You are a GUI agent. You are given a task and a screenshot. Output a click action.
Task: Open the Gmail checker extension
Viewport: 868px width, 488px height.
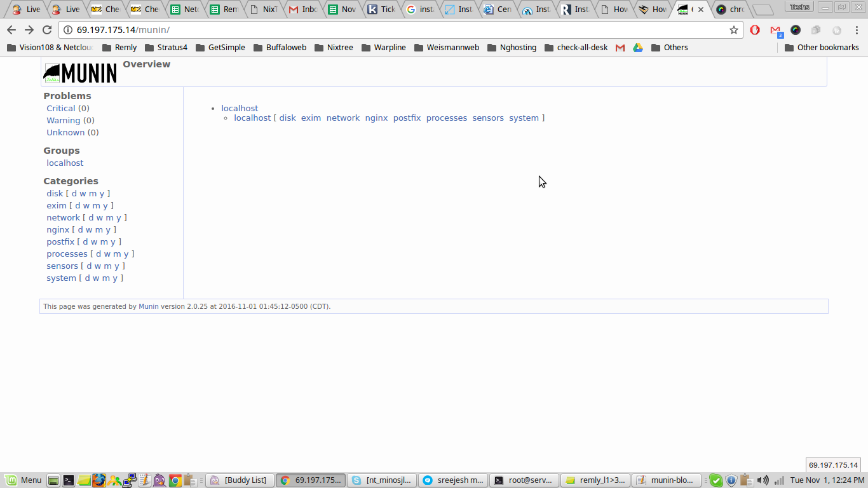(x=776, y=30)
